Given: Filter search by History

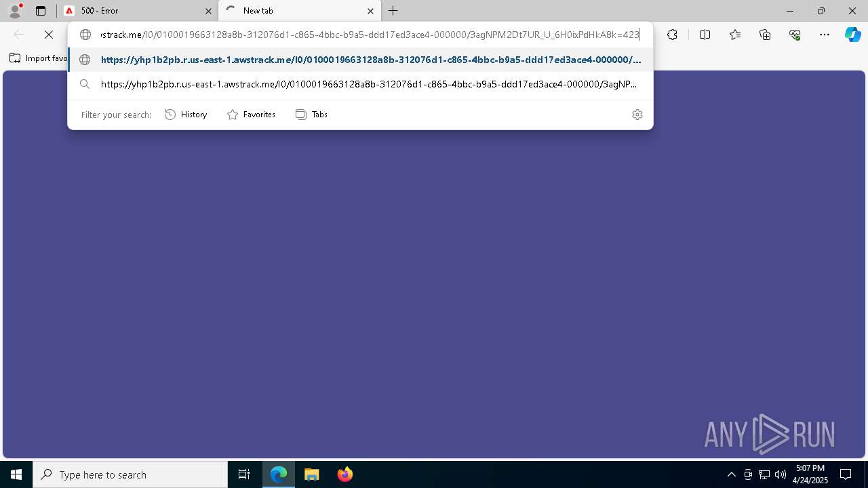Looking at the screenshot, I should click(x=186, y=115).
